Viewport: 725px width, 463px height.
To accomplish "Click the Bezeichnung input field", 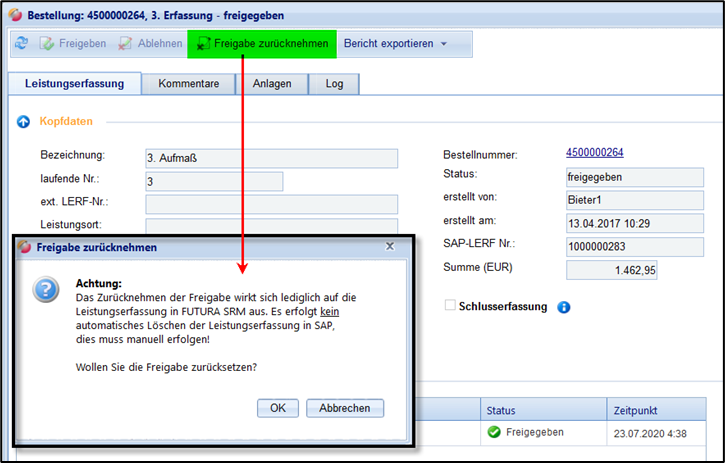I will (x=271, y=158).
